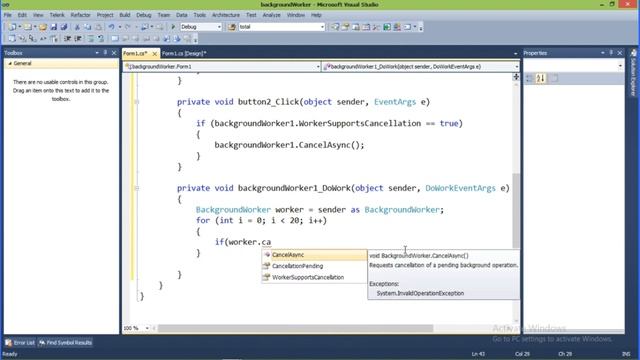Show categorized view in Properties panel
Viewport: 640px width, 360px height.
[x=529, y=78]
